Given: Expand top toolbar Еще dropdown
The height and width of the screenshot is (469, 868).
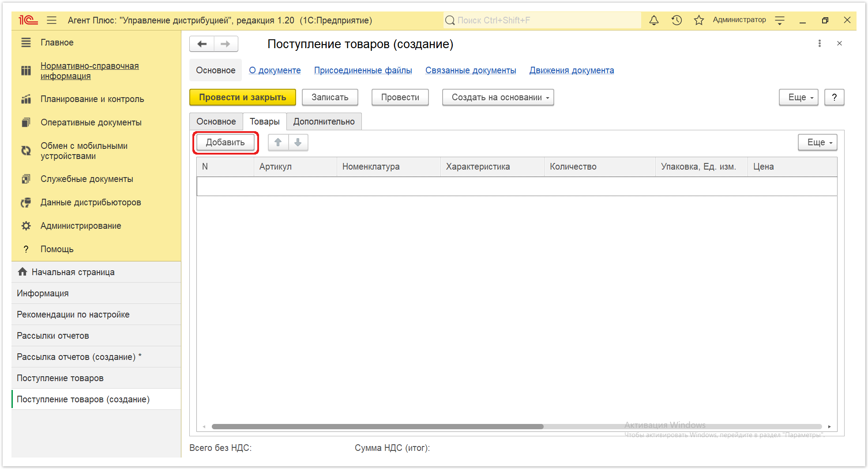Looking at the screenshot, I should (798, 97).
